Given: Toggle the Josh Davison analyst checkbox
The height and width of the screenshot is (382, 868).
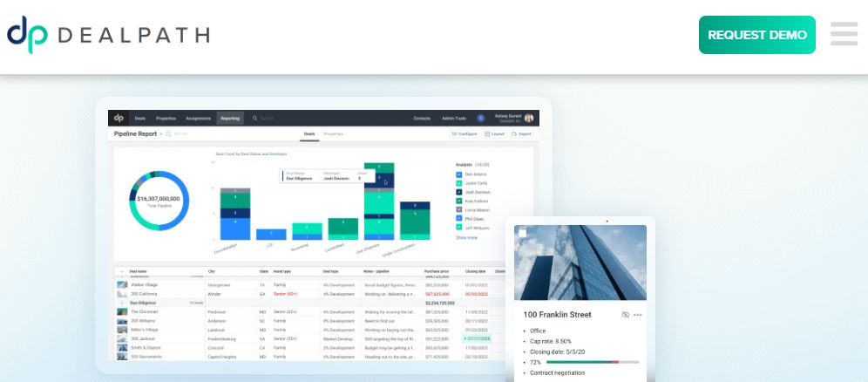Looking at the screenshot, I should 459,192.
